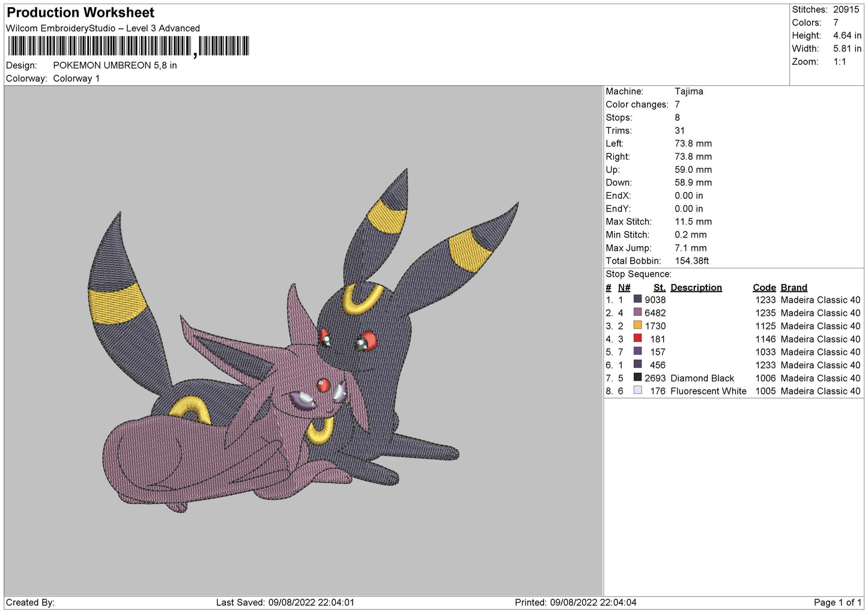Click the 'Colorway 1' value
868x613 pixels.
(76, 79)
